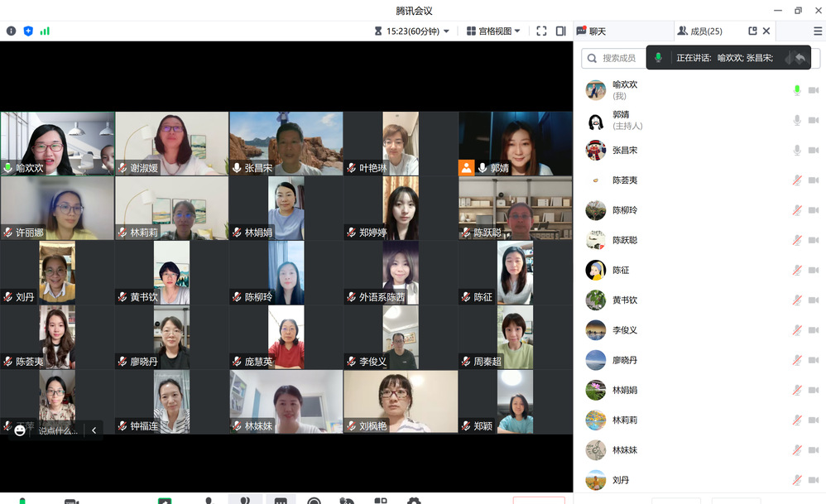Toggle the side panel icon in the top bar

pyautogui.click(x=561, y=31)
